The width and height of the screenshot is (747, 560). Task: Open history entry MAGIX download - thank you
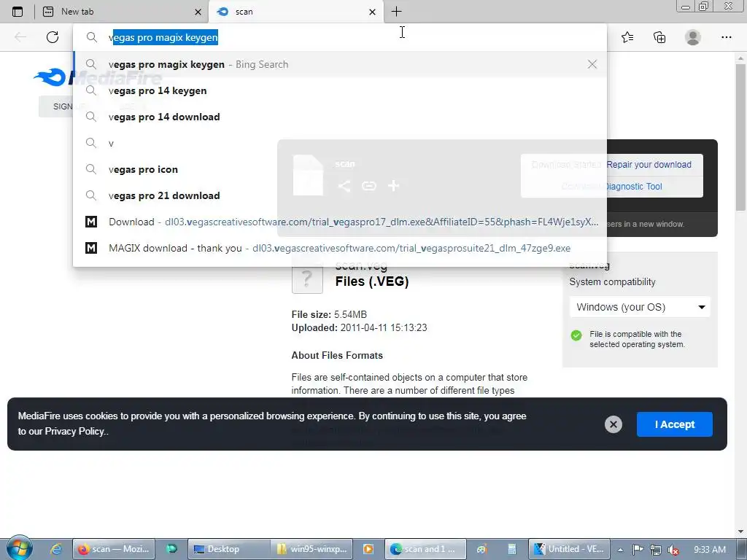coord(340,248)
